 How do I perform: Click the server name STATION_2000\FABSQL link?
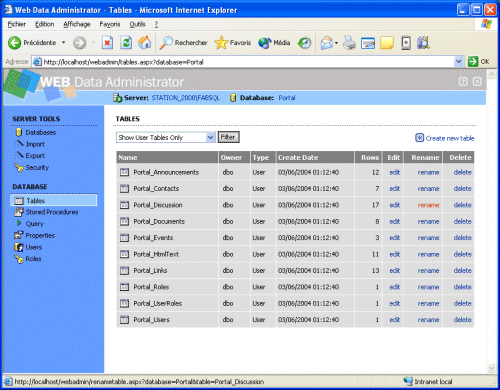point(185,98)
